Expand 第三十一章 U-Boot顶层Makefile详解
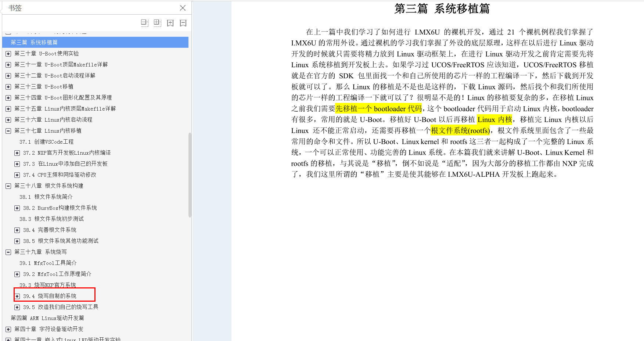 coord(8,65)
